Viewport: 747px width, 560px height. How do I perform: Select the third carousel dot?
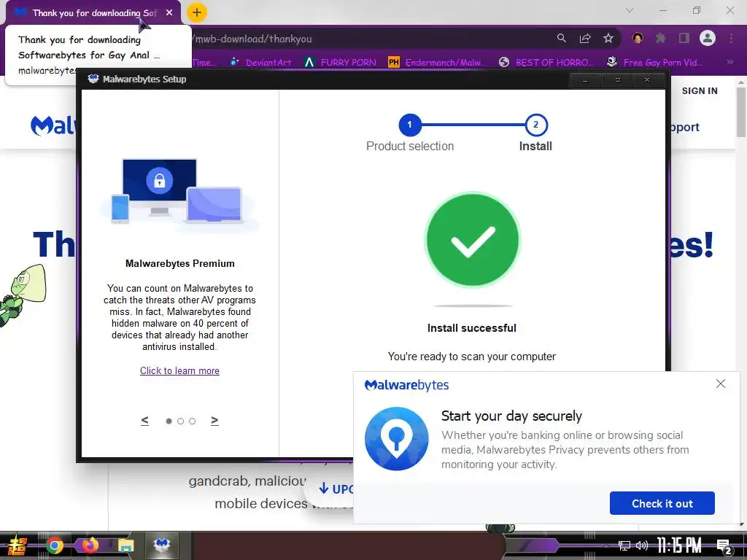tap(193, 421)
